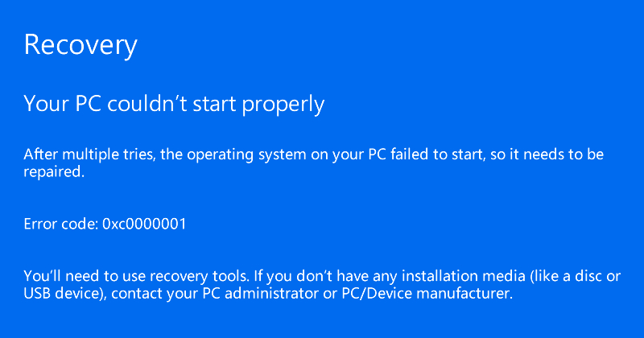Click the "After multiple tries" phrase
Viewport: 644px width, 338px height.
click(x=89, y=155)
